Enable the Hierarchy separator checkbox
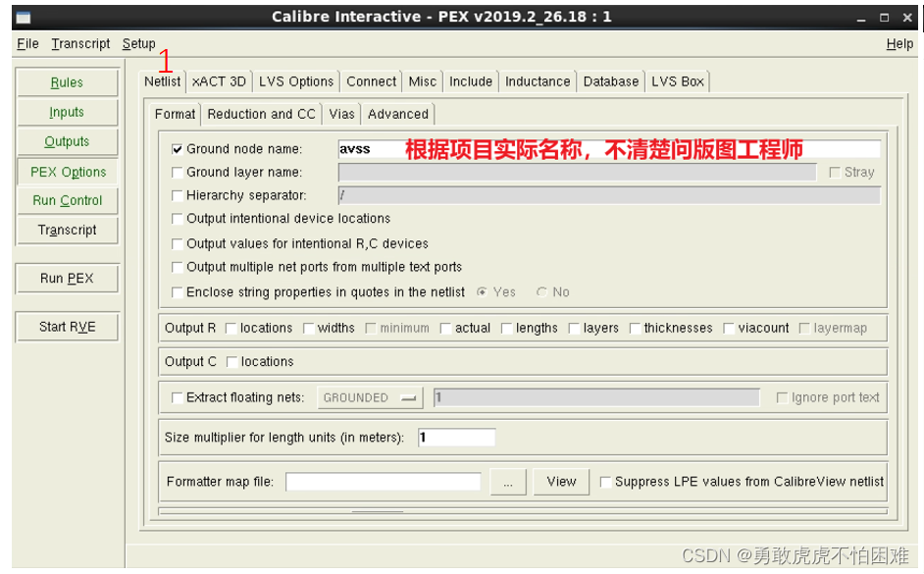This screenshot has height=574, width=924. pos(177,195)
